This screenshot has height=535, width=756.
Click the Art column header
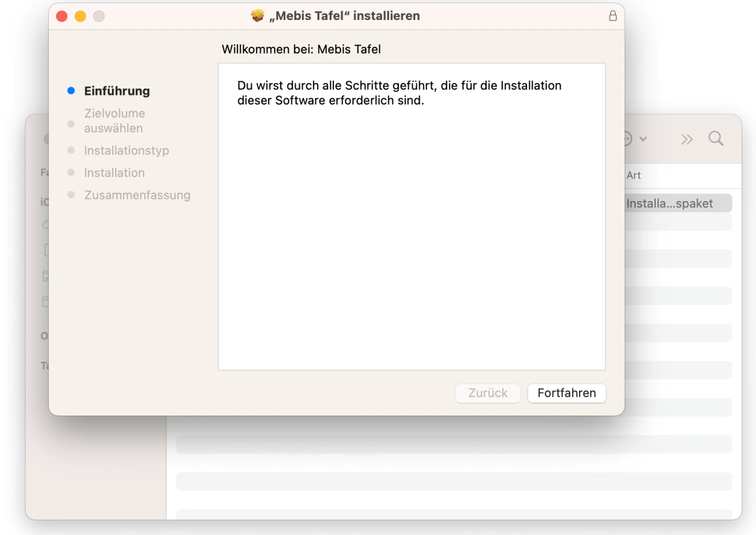click(634, 175)
